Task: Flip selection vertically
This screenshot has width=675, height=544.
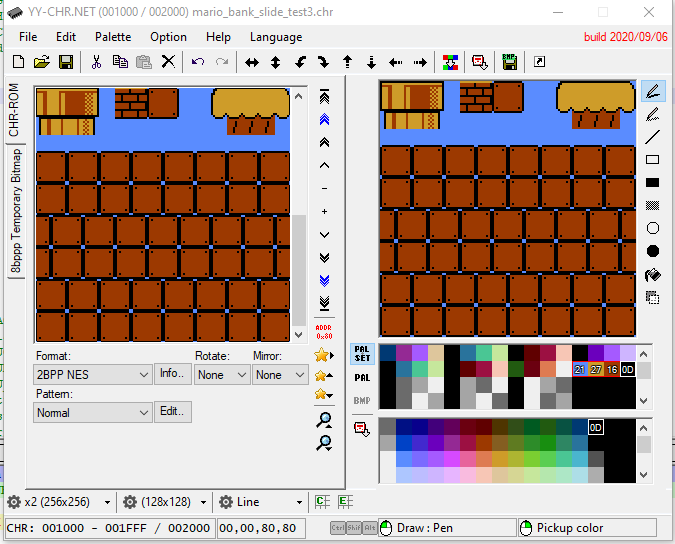Action: click(276, 62)
